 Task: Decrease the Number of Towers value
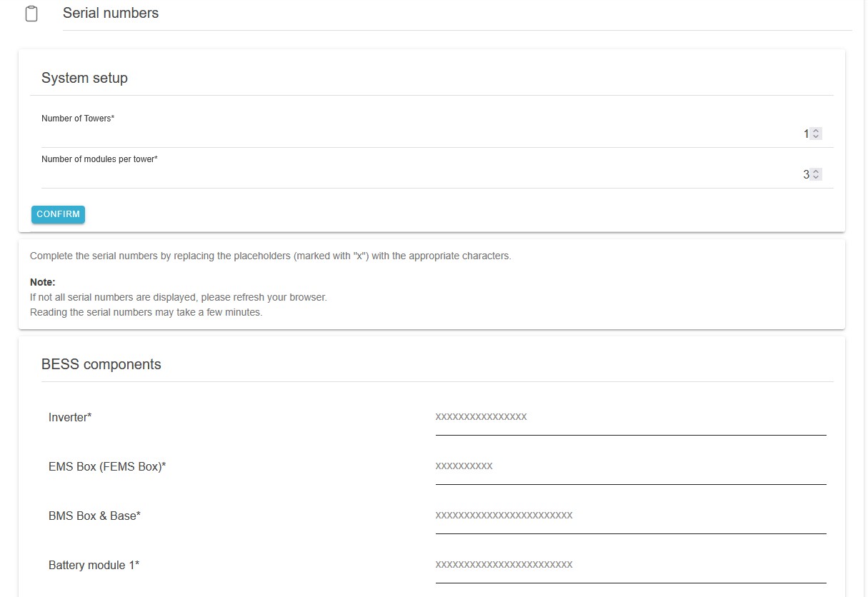tap(817, 136)
